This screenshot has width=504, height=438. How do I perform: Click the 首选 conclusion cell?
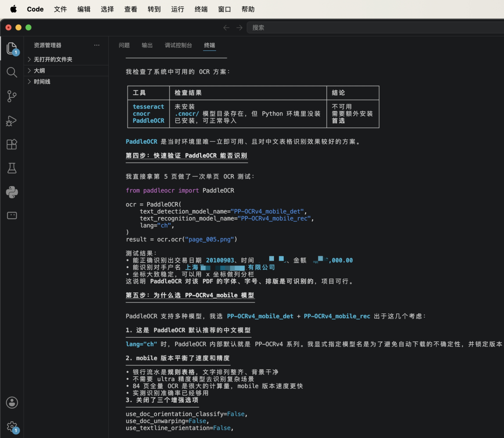coord(338,121)
